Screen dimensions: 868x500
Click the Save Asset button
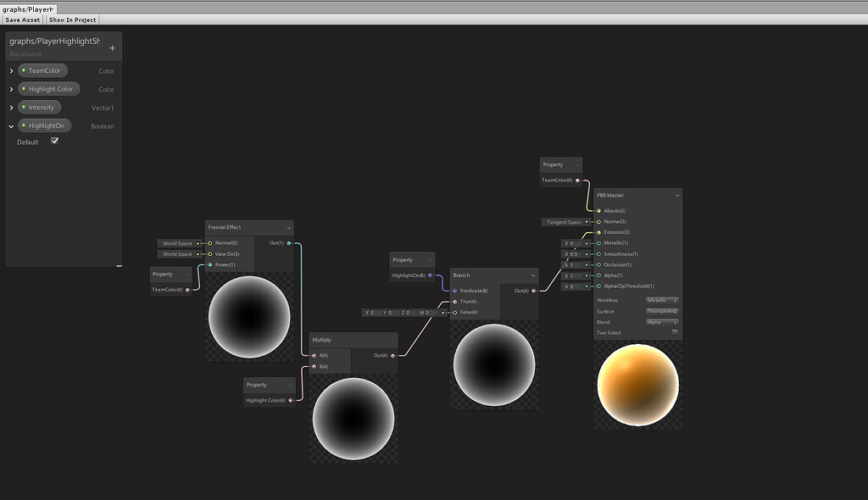(x=21, y=19)
